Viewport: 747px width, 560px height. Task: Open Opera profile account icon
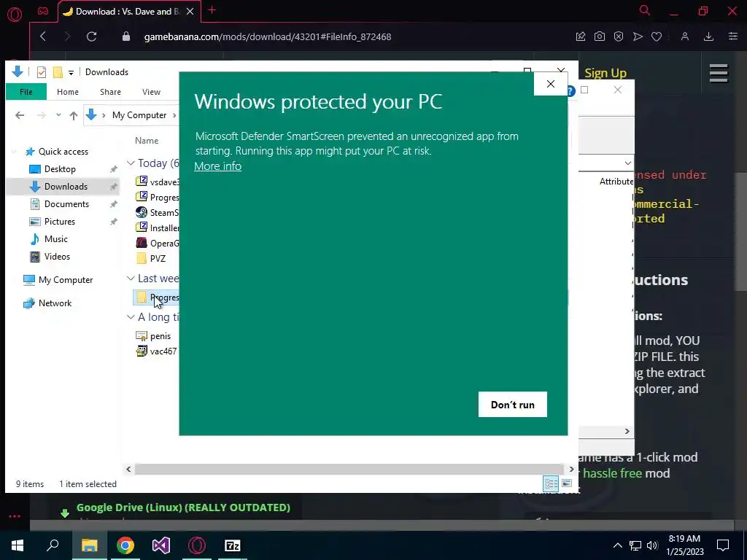(685, 36)
